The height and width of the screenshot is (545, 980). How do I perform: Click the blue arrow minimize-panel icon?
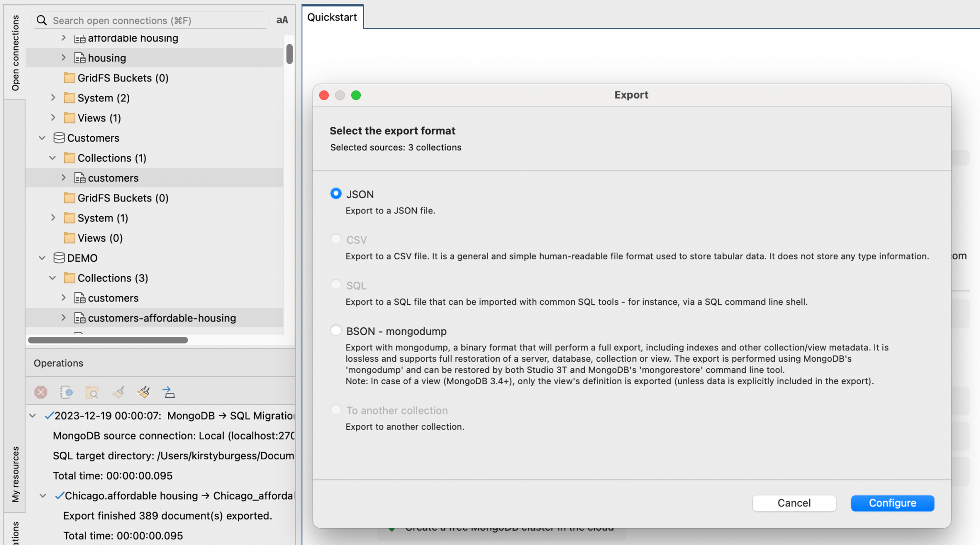169,392
